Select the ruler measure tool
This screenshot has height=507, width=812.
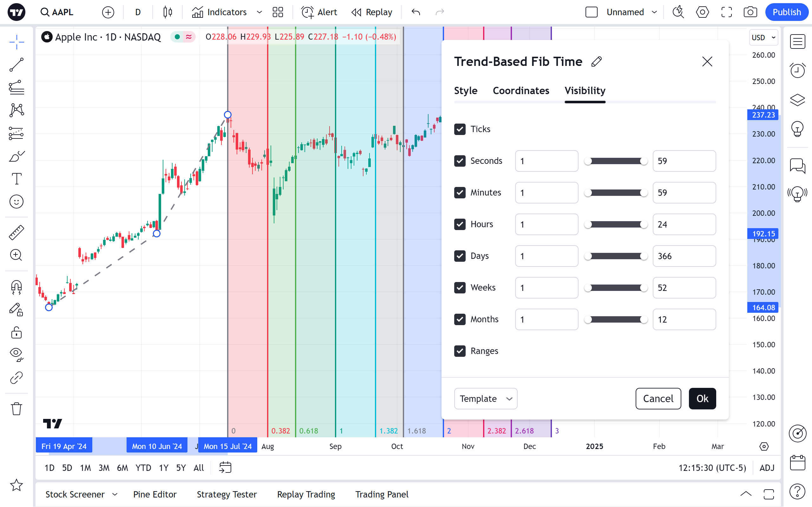click(16, 232)
